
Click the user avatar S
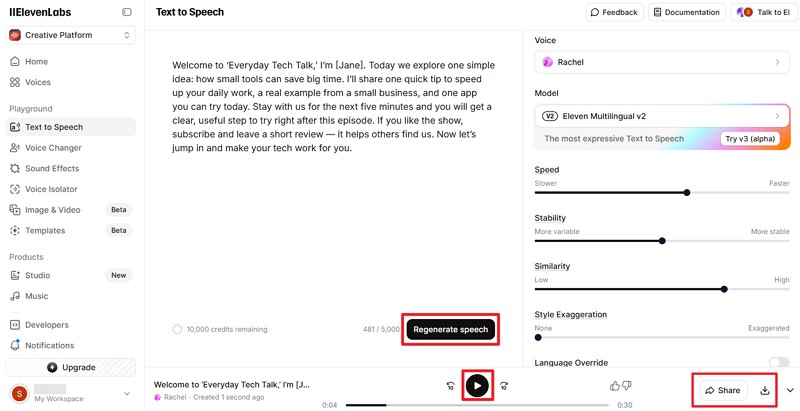click(x=19, y=393)
